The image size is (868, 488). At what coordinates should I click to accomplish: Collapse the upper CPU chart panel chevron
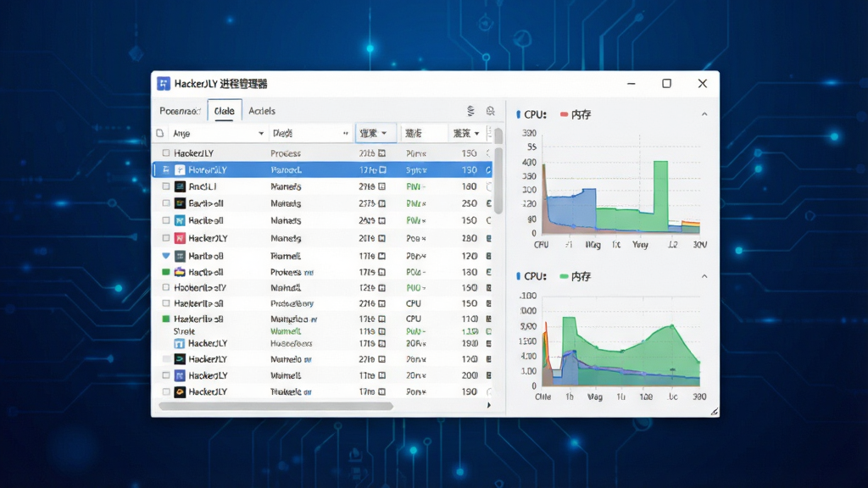point(704,114)
